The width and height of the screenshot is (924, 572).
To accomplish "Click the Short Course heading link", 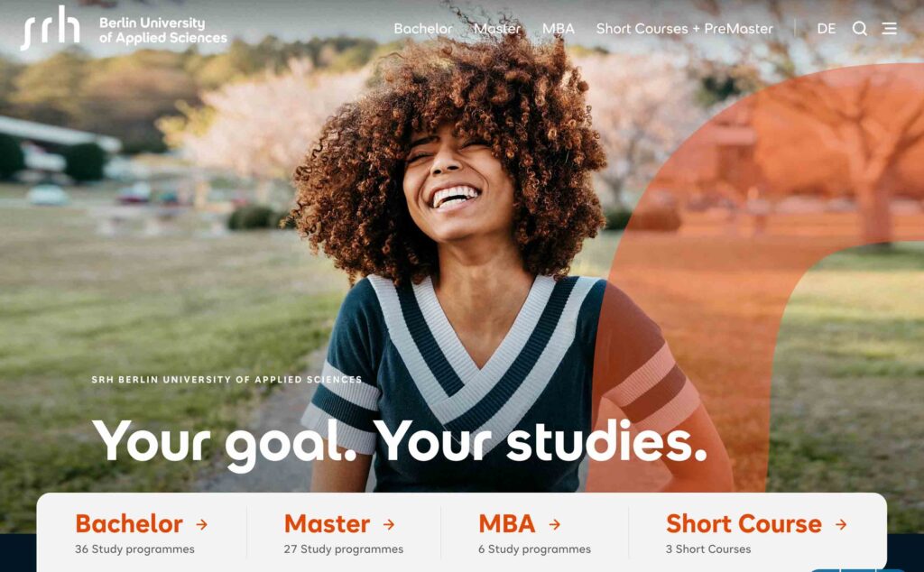I will [x=744, y=523].
